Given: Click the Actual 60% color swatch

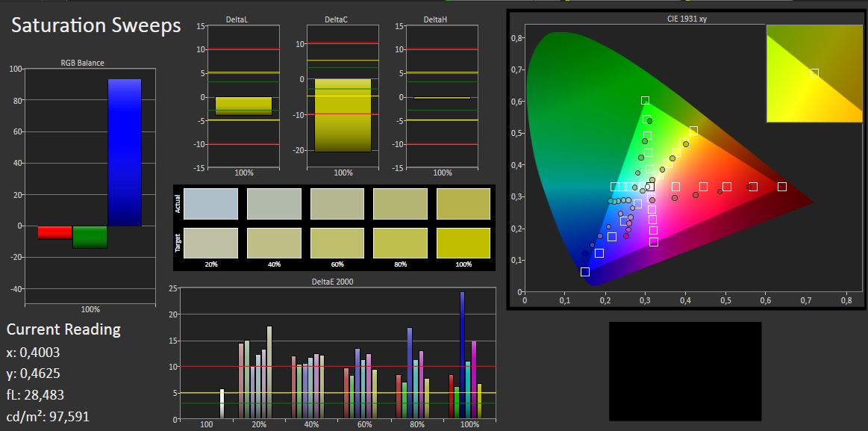Looking at the screenshot, I should click(x=337, y=204).
